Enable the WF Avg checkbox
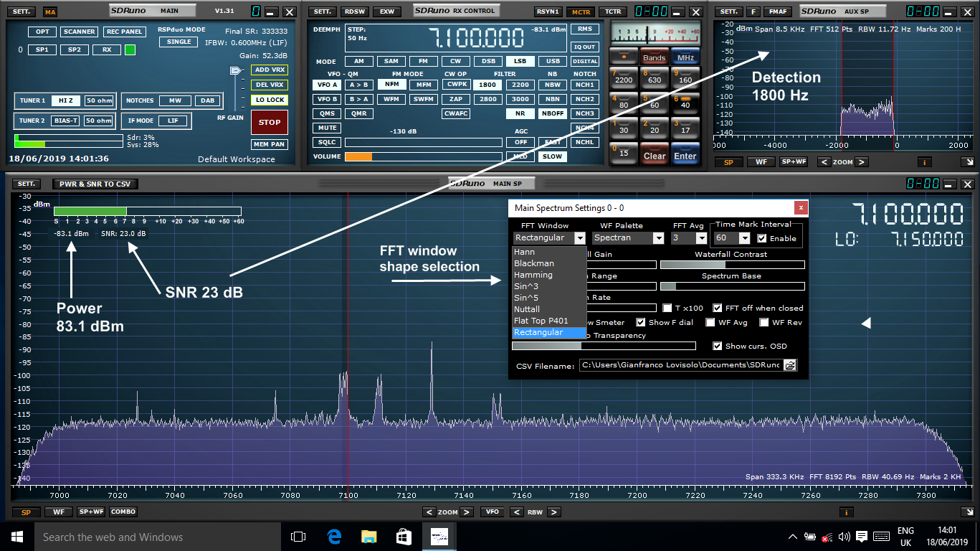The image size is (980, 551). [x=710, y=323]
